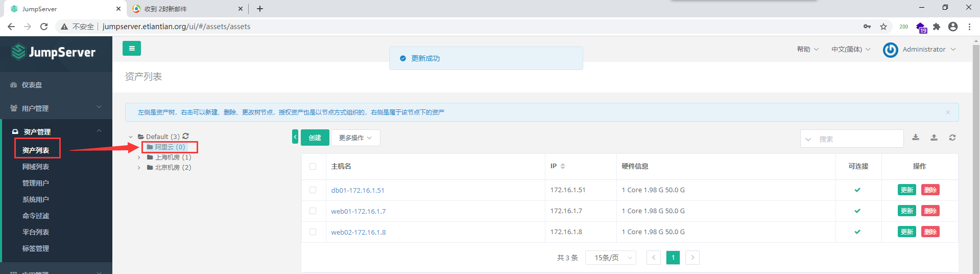Open 管理用户 in the sidebar
The image size is (980, 274).
point(36,183)
